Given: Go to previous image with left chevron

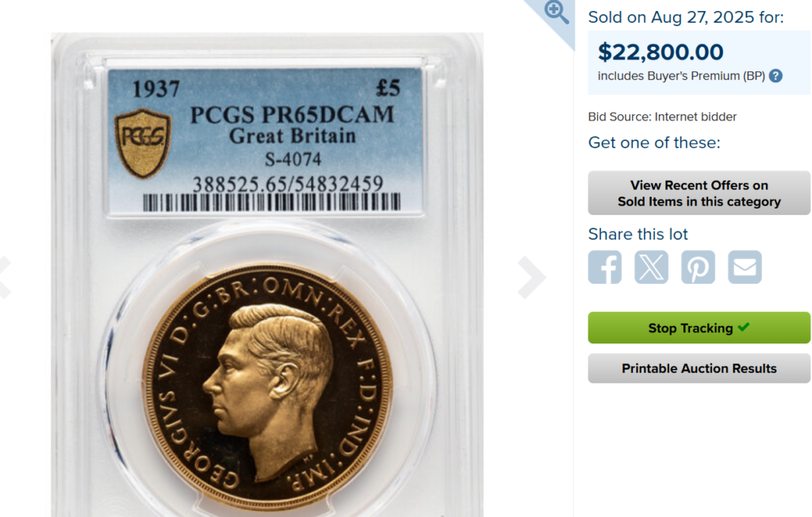Looking at the screenshot, I should 4,278.
